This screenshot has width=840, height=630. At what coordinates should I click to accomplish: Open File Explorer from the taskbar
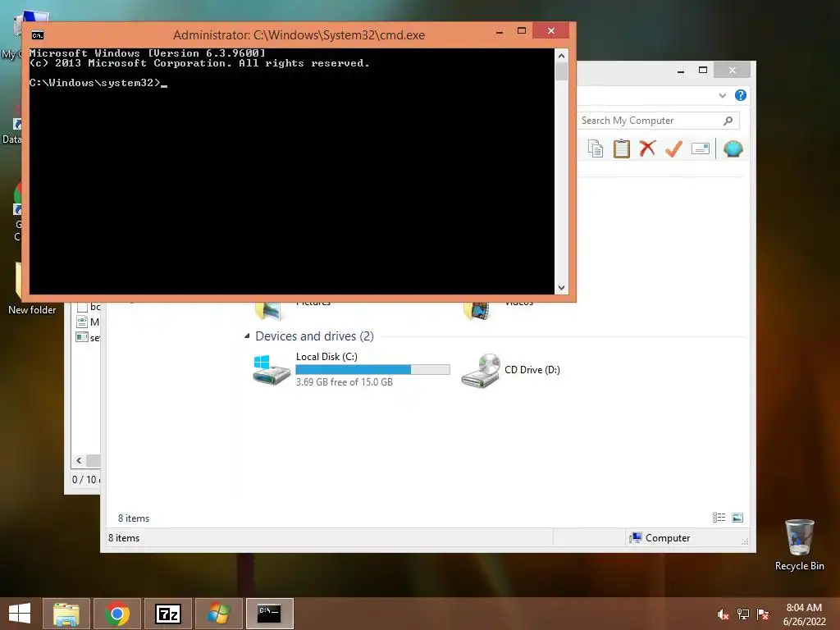[66, 614]
